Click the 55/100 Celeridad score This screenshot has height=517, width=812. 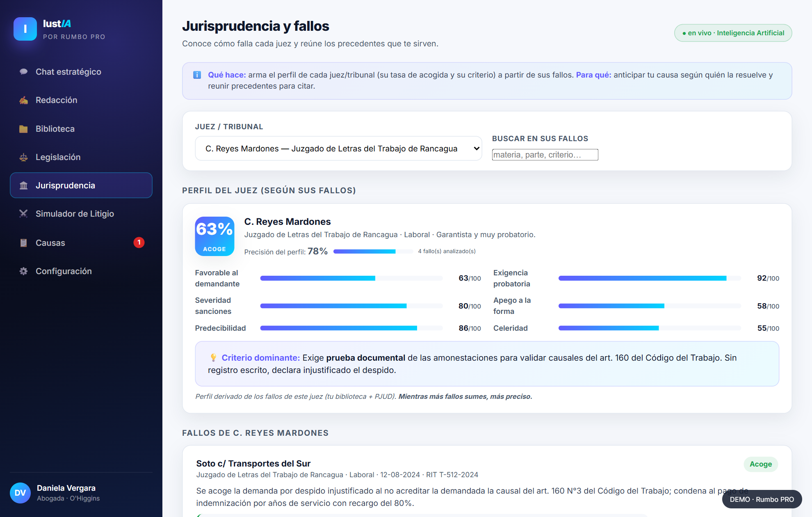(x=768, y=328)
